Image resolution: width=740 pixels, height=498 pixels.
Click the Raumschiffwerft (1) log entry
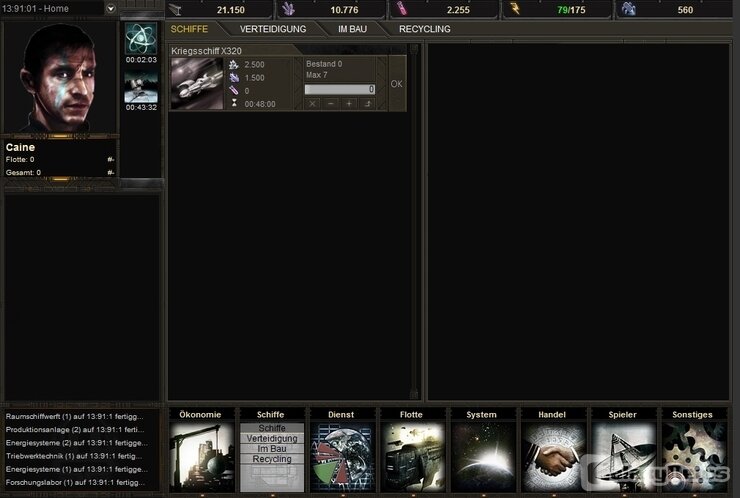tap(75, 417)
